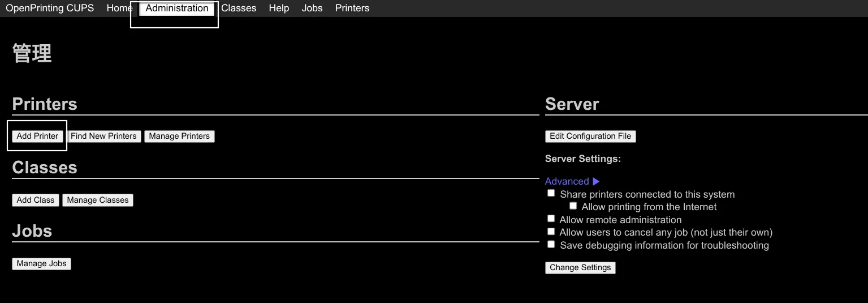Screen dimensions: 868x303
Task: Click the Manage Jobs button
Action: pyautogui.click(x=41, y=263)
